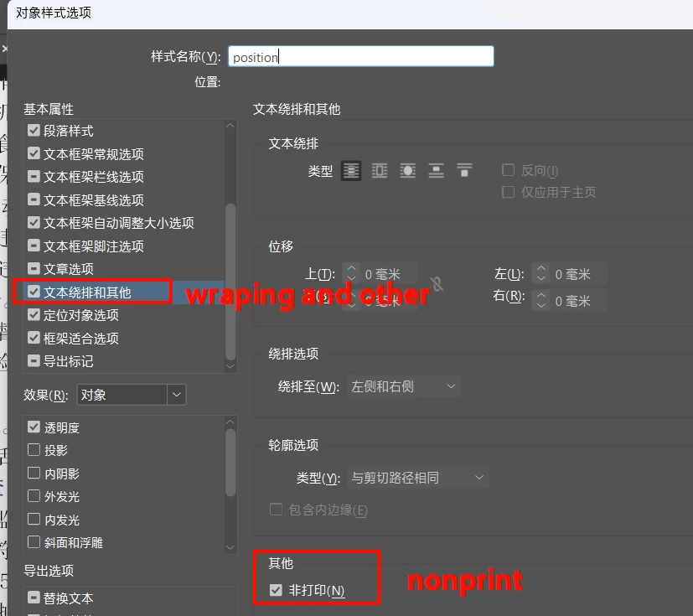This screenshot has width=693, height=616.
Task: Select Wrap around bounding box icon
Action: pyautogui.click(x=380, y=171)
